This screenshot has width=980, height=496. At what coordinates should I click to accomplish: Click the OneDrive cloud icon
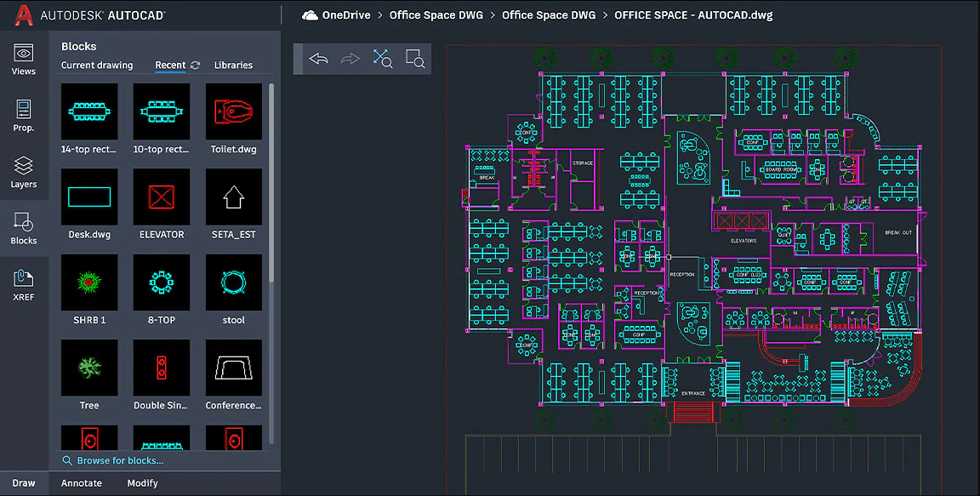[x=310, y=15]
